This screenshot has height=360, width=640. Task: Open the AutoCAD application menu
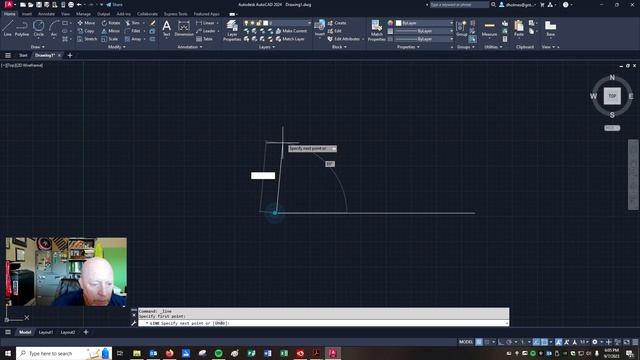click(9, 4)
